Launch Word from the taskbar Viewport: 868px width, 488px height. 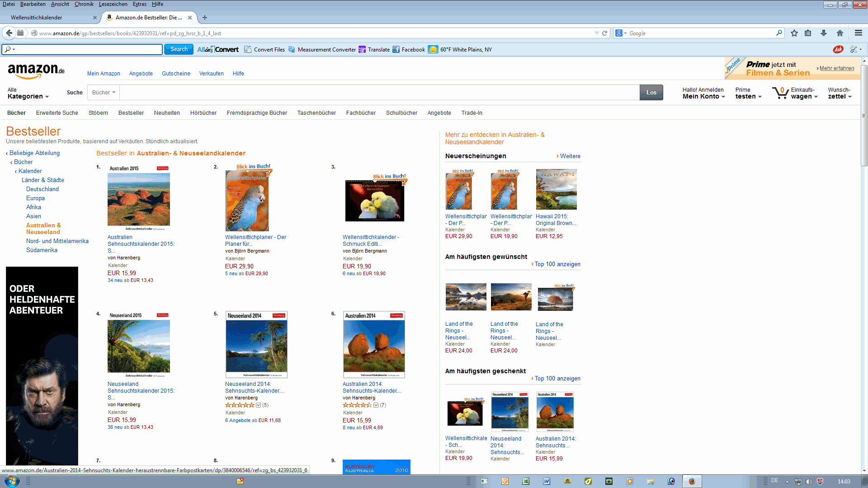point(547,481)
